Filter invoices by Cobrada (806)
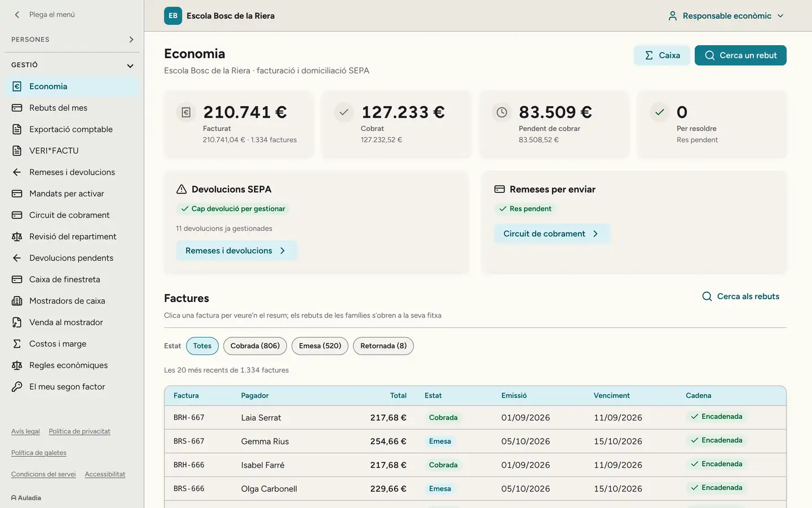This screenshot has height=508, width=812. point(255,346)
